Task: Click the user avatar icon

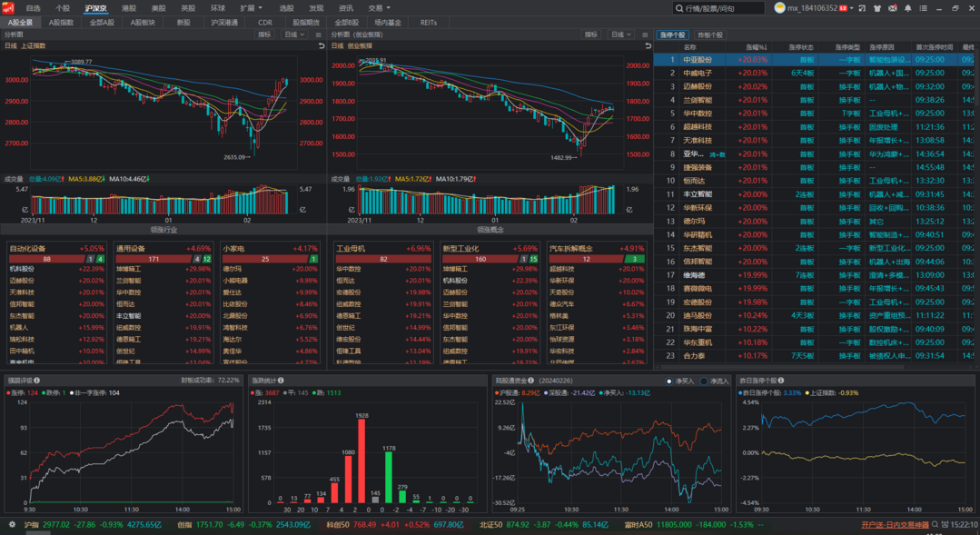Action: (779, 7)
